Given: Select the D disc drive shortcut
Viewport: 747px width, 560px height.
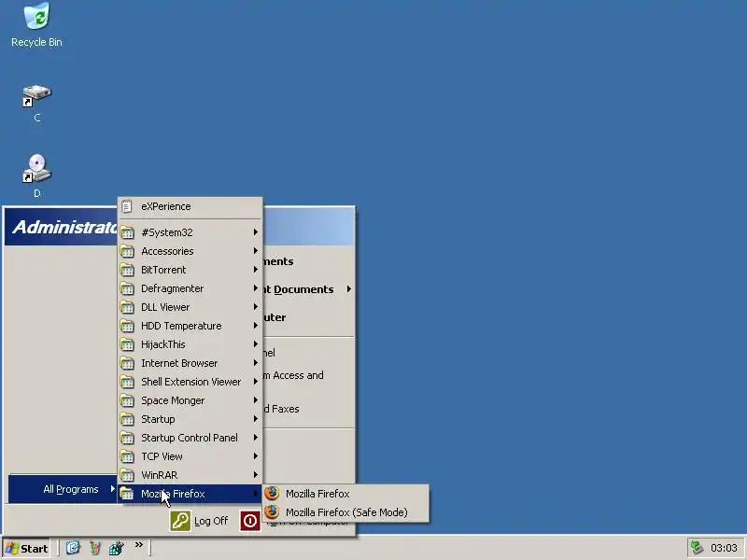Looking at the screenshot, I should pyautogui.click(x=36, y=176).
